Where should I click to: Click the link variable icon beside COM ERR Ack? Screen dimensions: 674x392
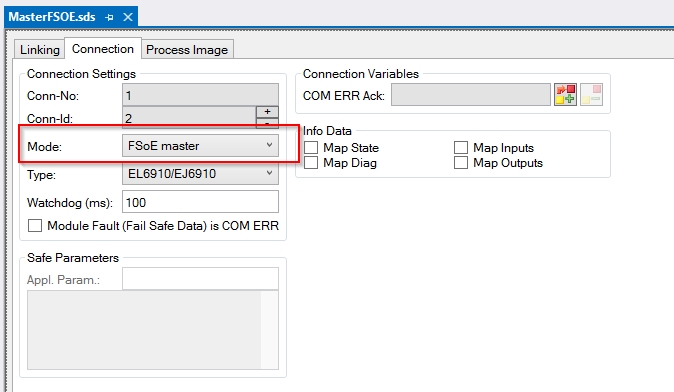click(x=565, y=95)
